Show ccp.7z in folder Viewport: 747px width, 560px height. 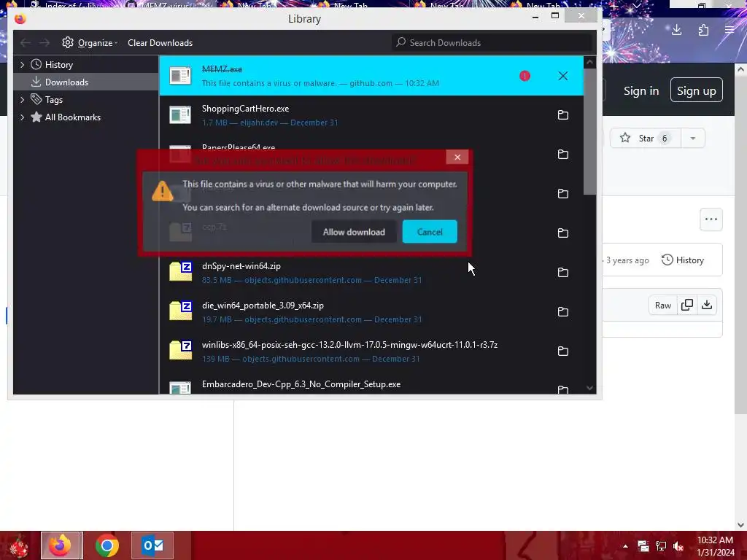click(562, 233)
